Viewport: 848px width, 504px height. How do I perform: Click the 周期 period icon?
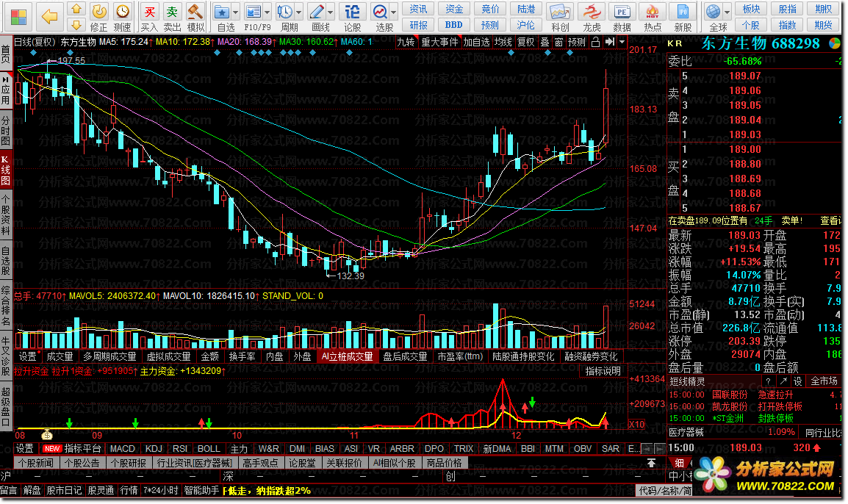click(284, 11)
